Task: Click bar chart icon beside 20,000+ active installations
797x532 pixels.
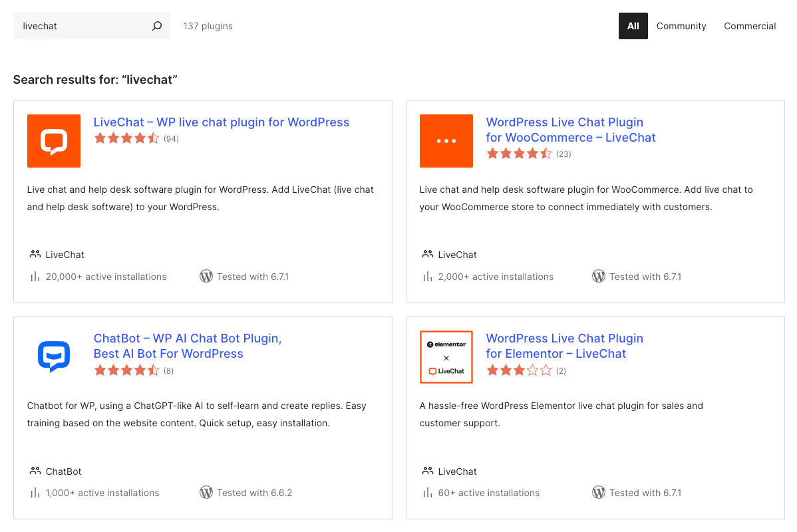Action: coord(35,277)
